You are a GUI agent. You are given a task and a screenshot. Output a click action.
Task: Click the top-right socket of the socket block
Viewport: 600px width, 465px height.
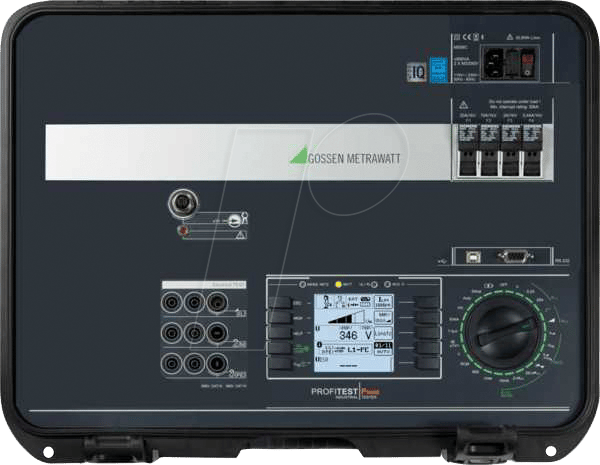click(217, 302)
